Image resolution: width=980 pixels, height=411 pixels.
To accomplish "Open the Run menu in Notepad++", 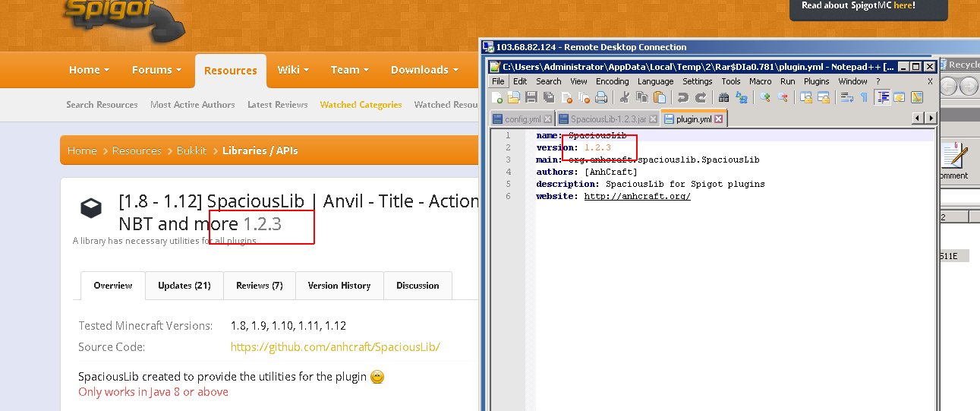I will 788,81.
